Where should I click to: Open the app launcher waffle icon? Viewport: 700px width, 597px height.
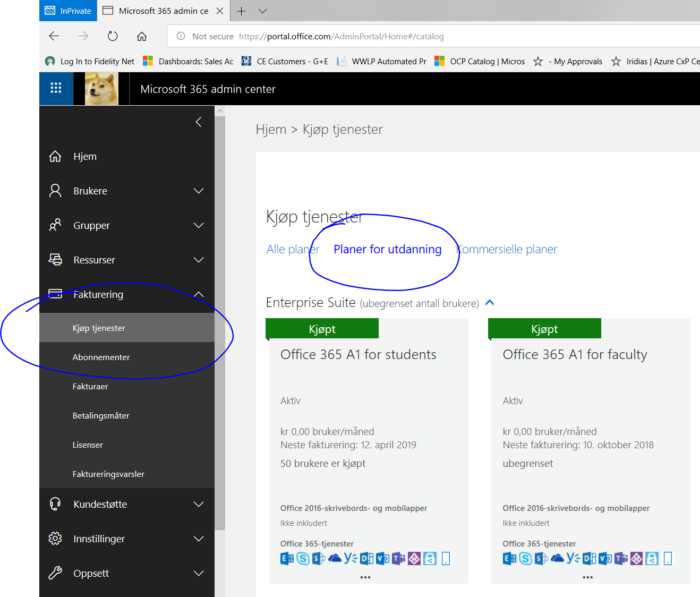pos(56,88)
